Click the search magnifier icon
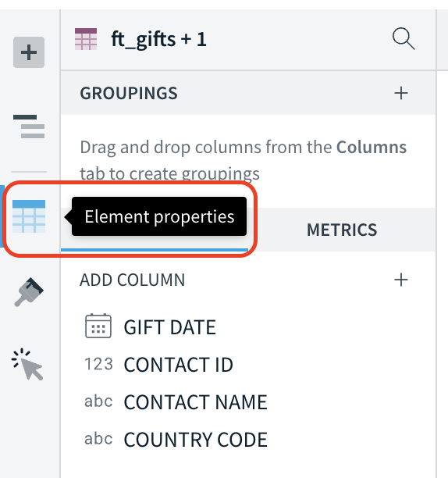The image size is (448, 478). click(x=404, y=39)
